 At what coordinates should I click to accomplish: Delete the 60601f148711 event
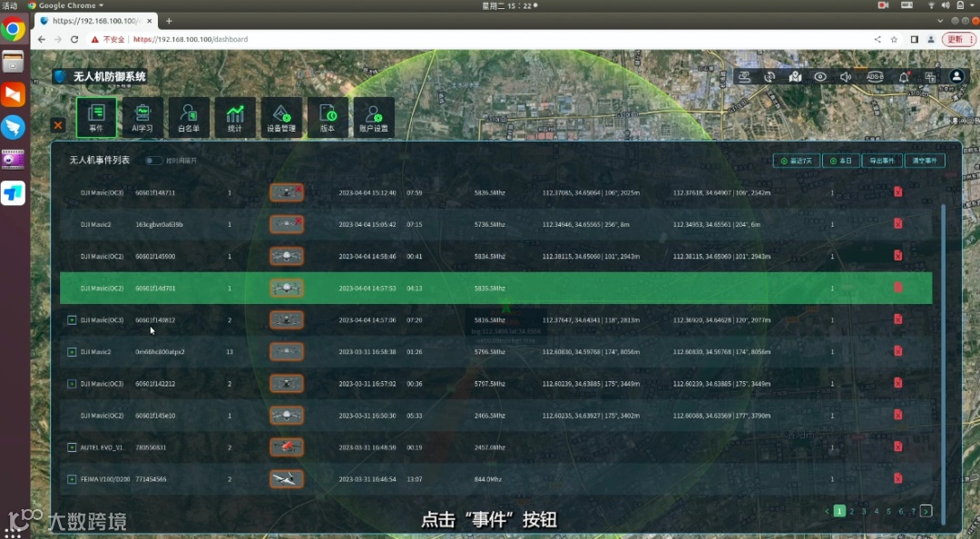(898, 192)
